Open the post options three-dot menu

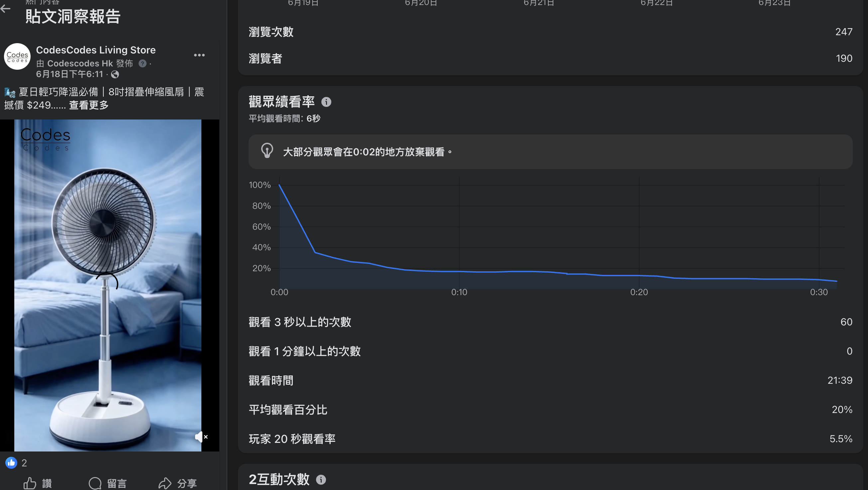tap(199, 55)
